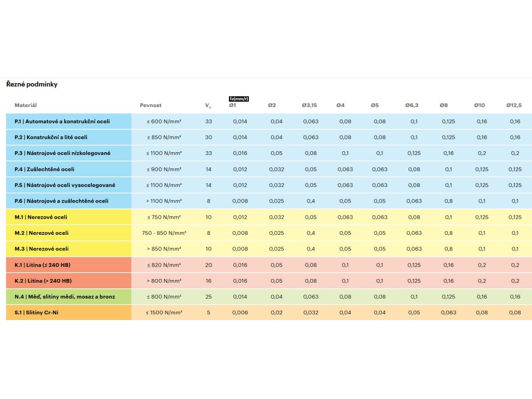Click the fz(mm/r) tooltip label
This screenshot has width=532, height=399.
point(239,99)
